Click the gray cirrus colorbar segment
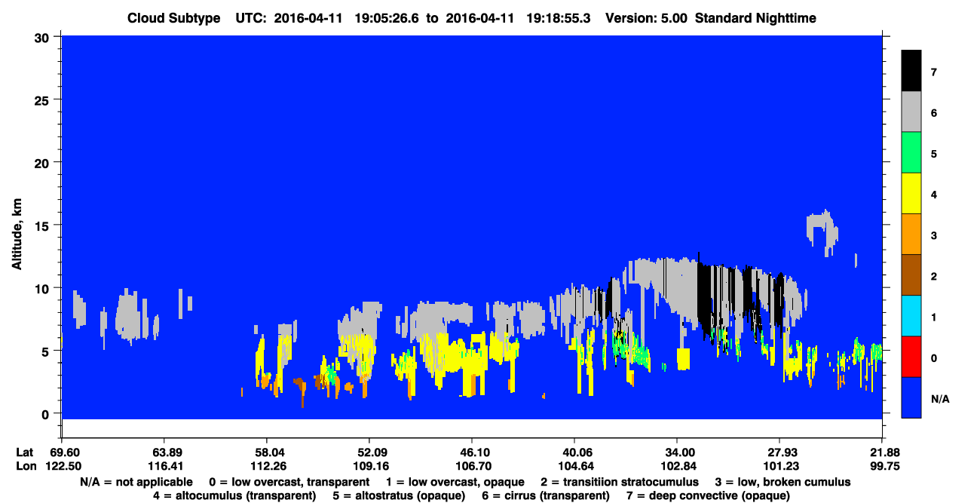The height and width of the screenshot is (503, 980). (911, 112)
